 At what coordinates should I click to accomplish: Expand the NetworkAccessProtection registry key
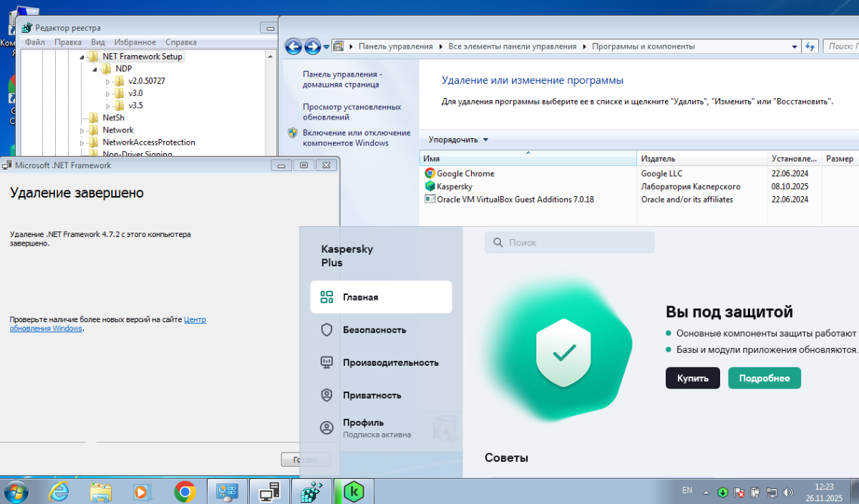82,142
